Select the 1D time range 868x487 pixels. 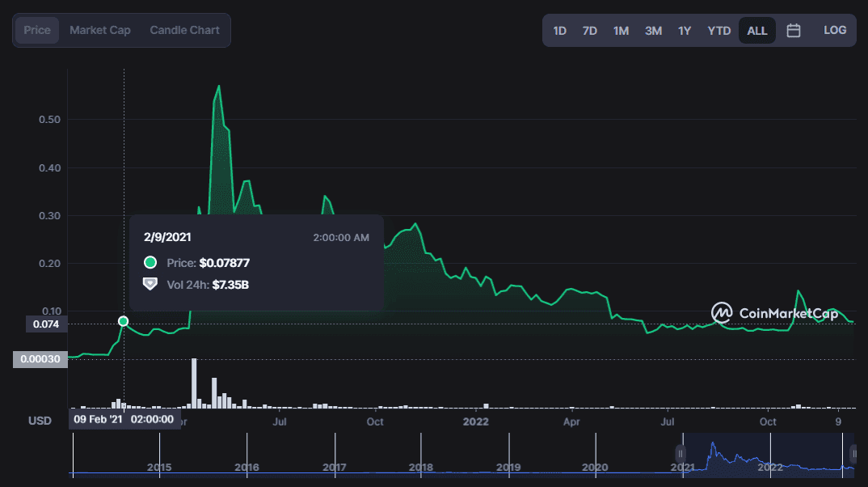pos(559,31)
